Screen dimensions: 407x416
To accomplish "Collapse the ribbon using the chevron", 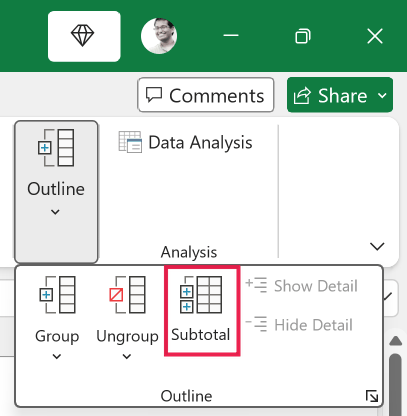I will (377, 246).
